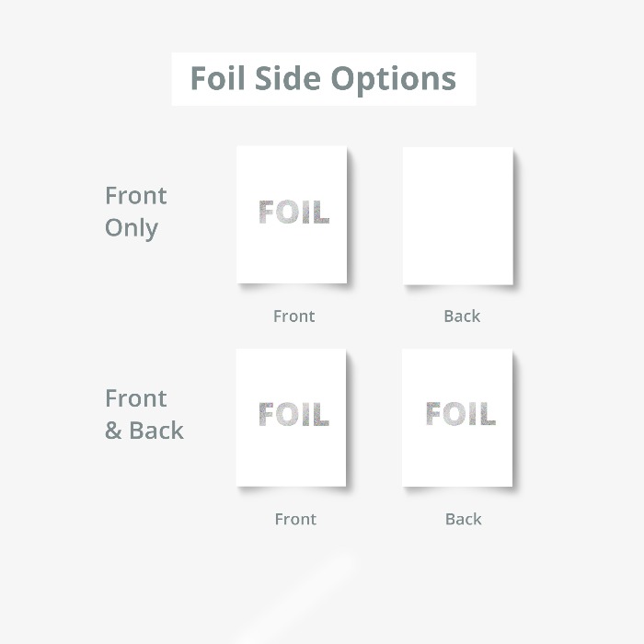This screenshot has height=644, width=644.
Task: Click the Foil Side Options heading
Action: pyautogui.click(x=323, y=79)
